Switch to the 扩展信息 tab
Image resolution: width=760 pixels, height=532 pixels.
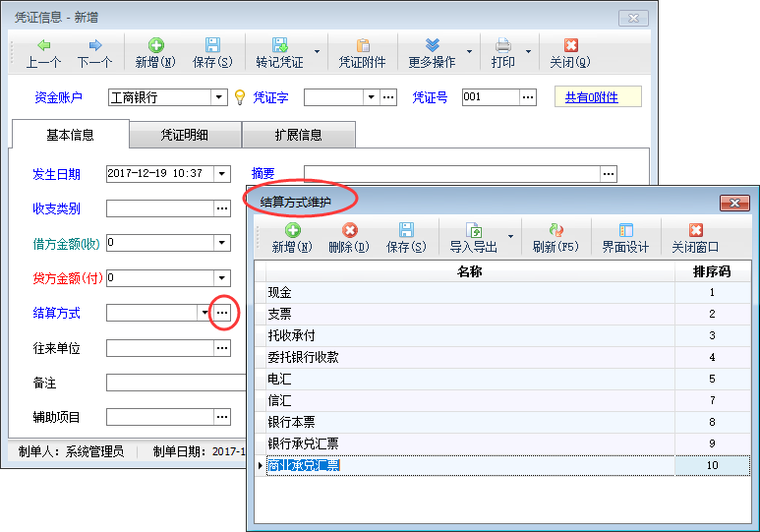click(x=298, y=135)
